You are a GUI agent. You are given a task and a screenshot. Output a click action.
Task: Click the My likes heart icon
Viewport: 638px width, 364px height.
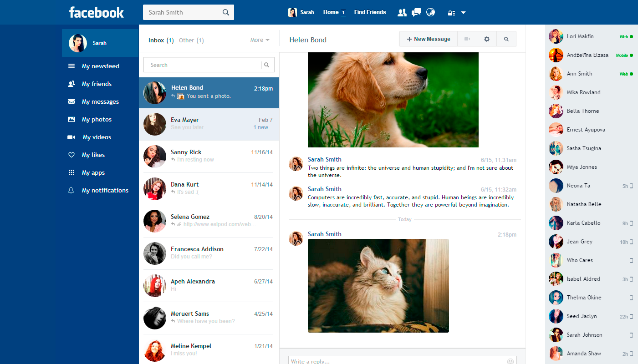pos(71,155)
